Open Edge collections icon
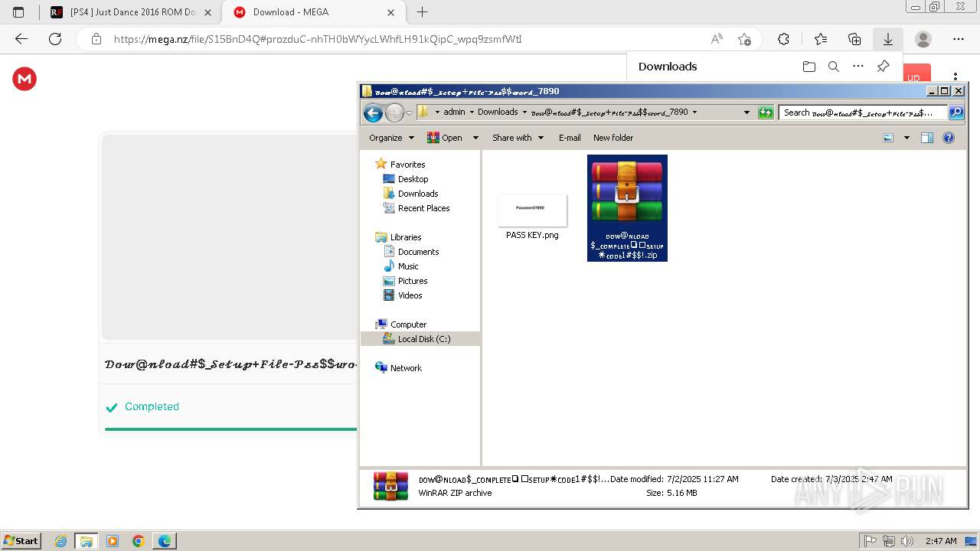The height and width of the screenshot is (551, 980). pyautogui.click(x=854, y=39)
